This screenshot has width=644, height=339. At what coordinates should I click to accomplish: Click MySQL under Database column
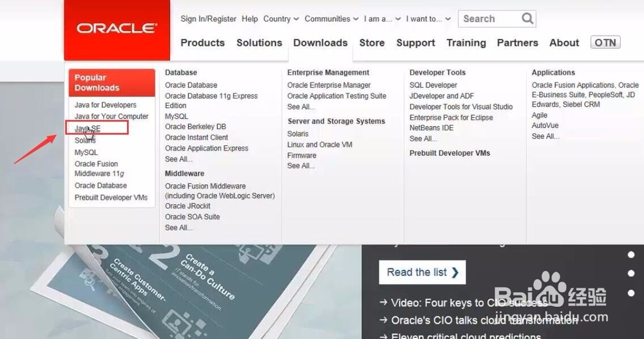coord(176,116)
